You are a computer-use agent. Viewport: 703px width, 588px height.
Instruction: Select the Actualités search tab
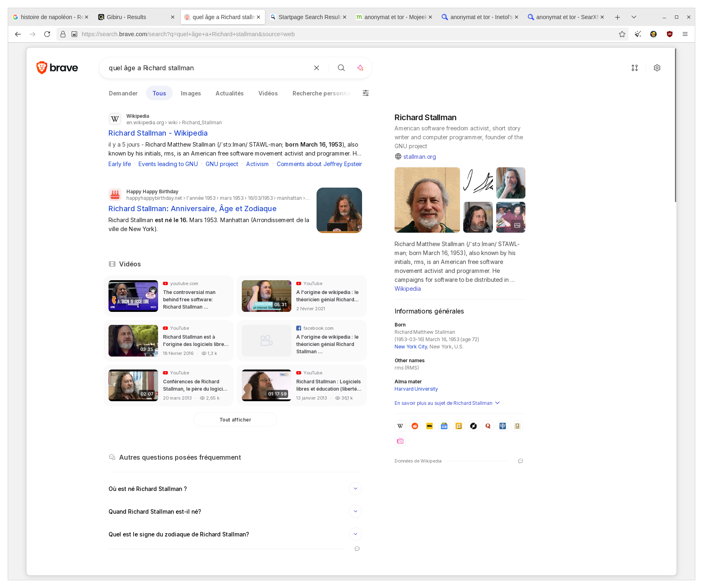[x=230, y=93]
